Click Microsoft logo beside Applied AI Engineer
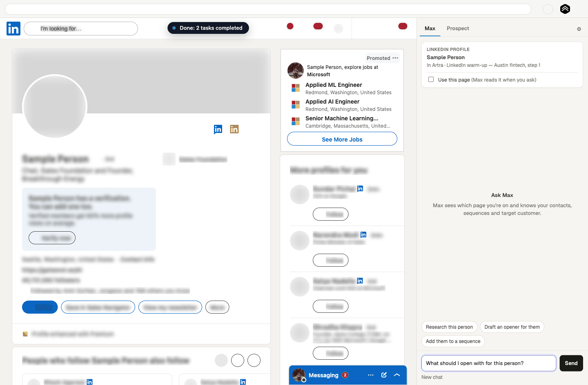Viewport: 588px width, 385px height. [x=296, y=104]
